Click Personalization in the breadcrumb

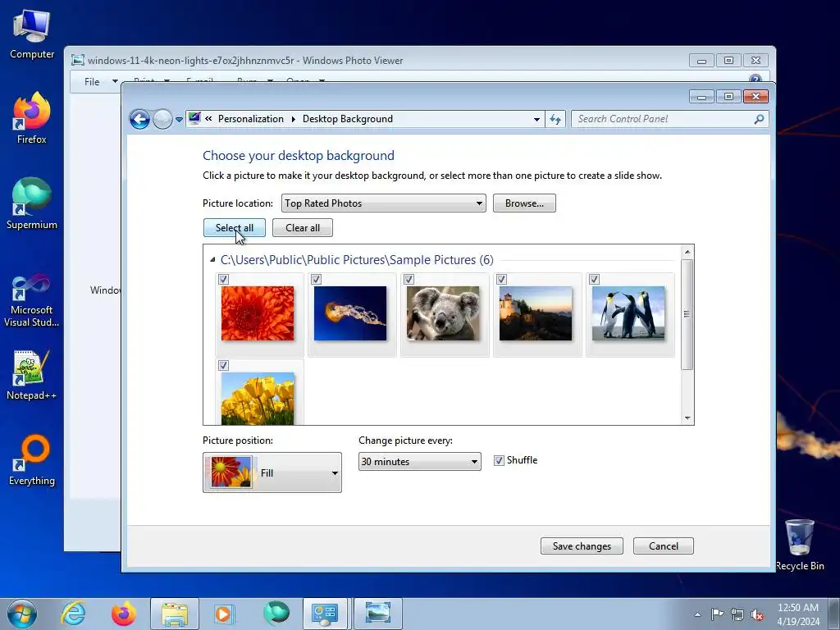[251, 119]
